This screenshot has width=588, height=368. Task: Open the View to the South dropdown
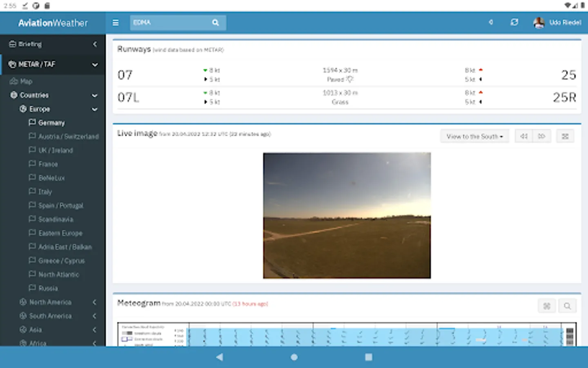(x=474, y=136)
